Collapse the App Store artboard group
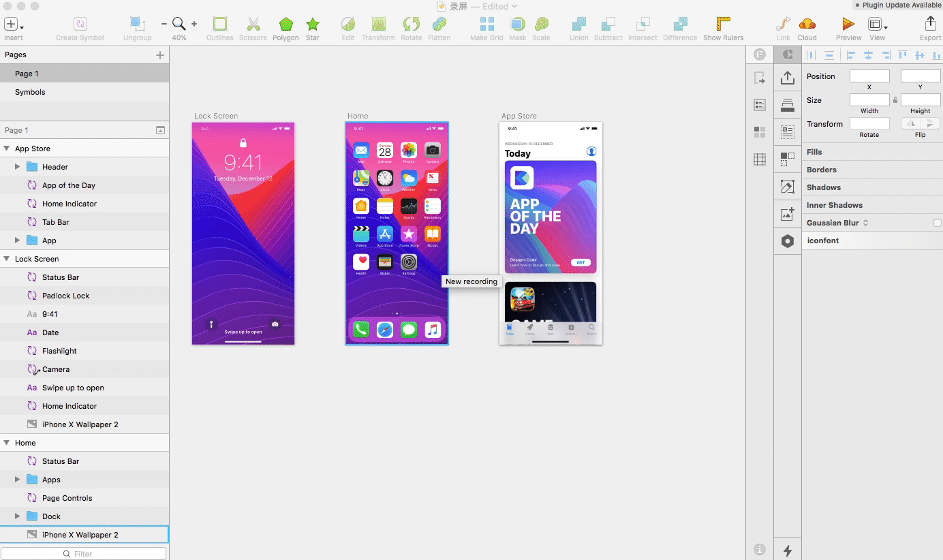 (7, 149)
